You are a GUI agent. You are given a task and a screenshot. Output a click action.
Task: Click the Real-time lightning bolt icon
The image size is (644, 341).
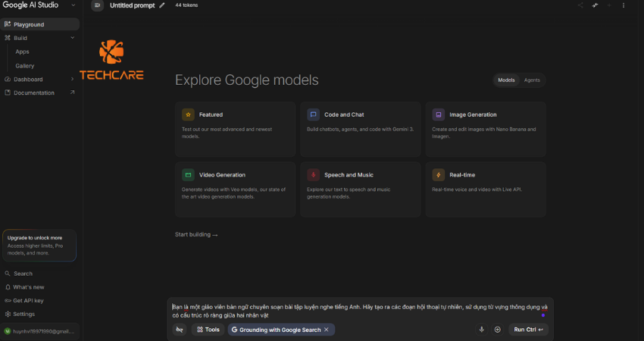[x=438, y=174]
